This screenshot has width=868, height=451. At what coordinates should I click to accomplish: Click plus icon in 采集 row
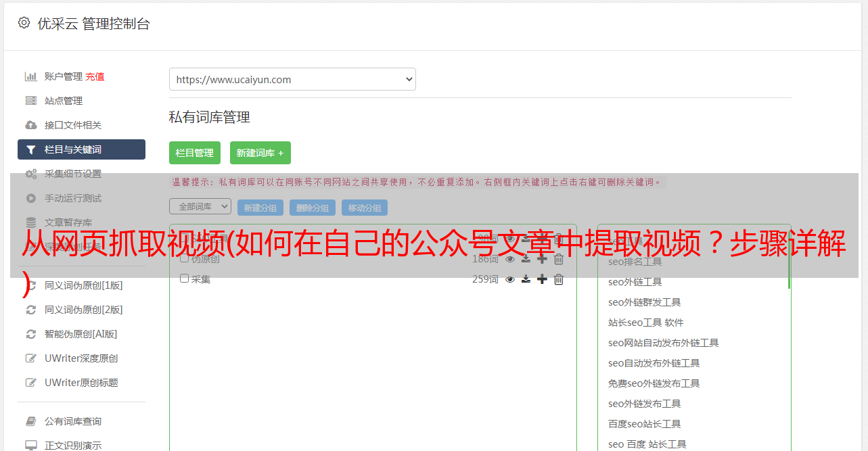tap(542, 279)
